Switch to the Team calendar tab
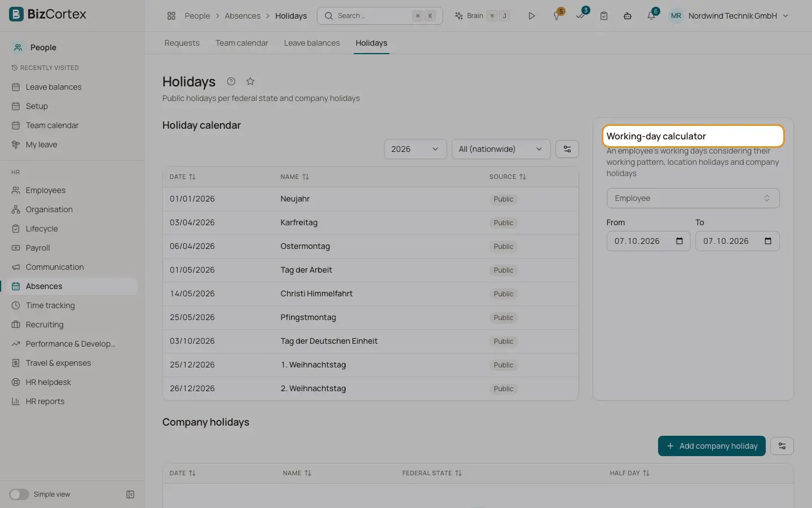 242,43
